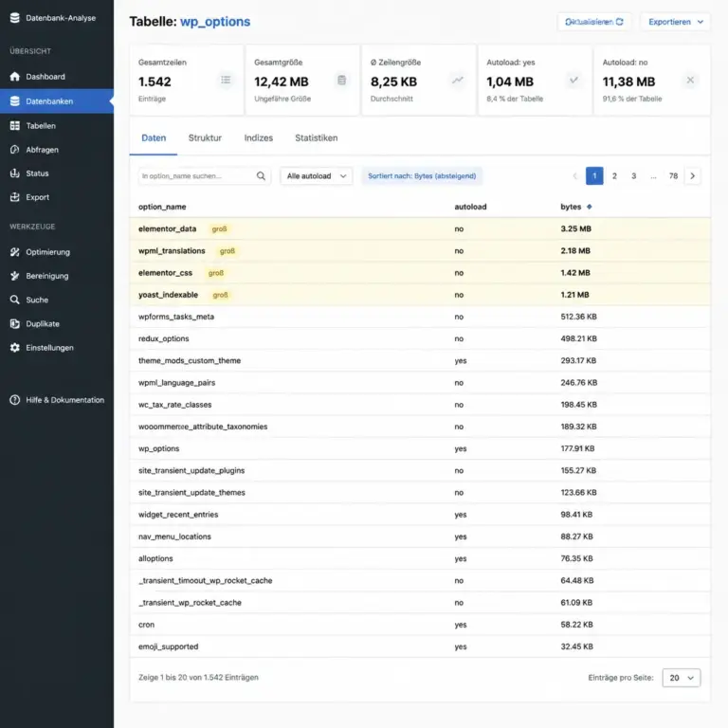Switch to the Statistiken tab

point(317,137)
